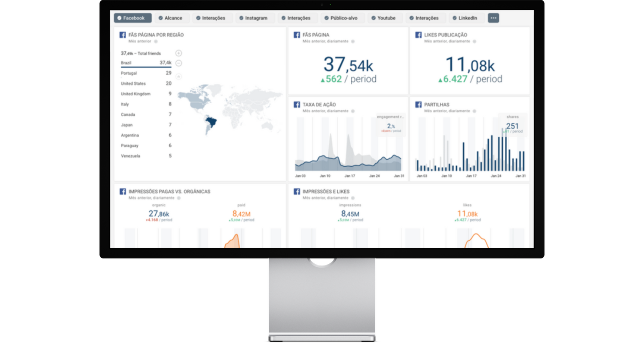Zoom in on the world map with the plus button
The height and width of the screenshot is (345, 644).
tap(178, 53)
